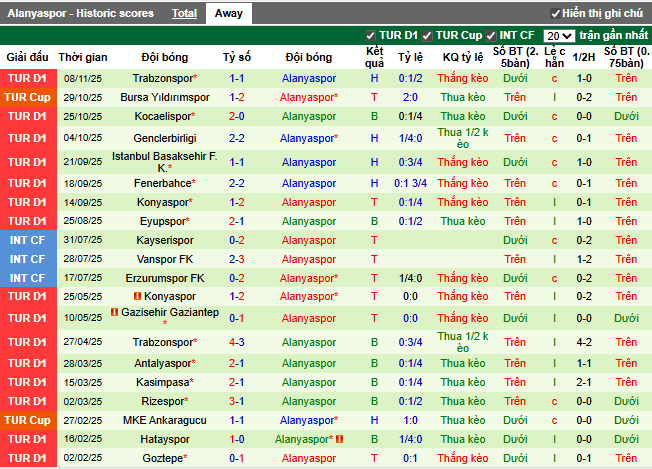This screenshot has height=469, width=652.
Task: Click Alanyaspor in the Goztepe row
Action: tap(309, 458)
